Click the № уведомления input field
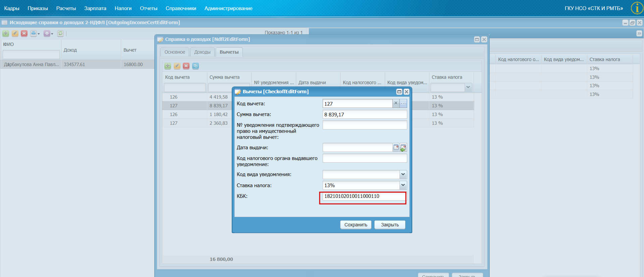 pos(365,125)
